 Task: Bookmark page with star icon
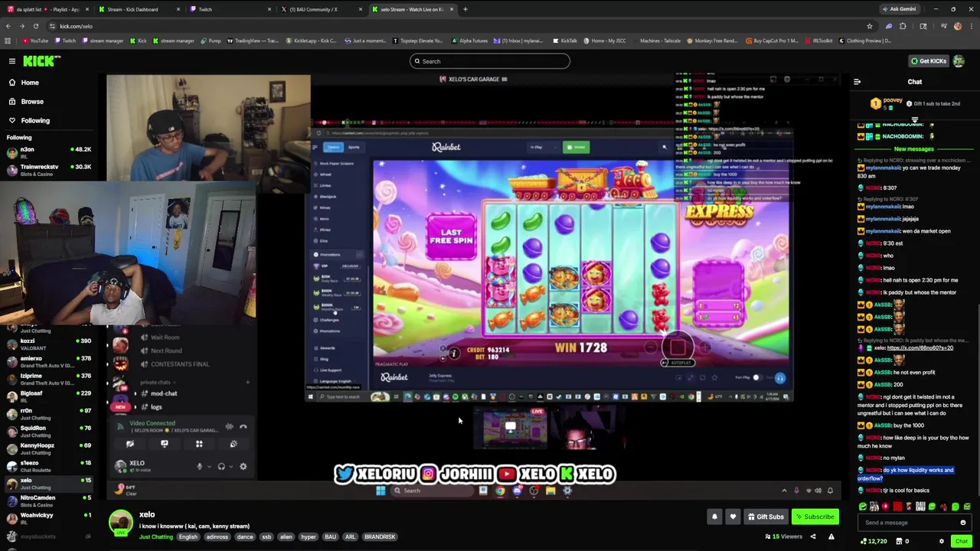870,26
